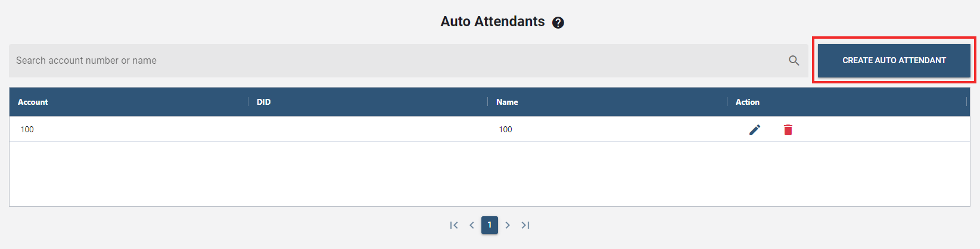The height and width of the screenshot is (249, 980).
Task: Open help for Auto Attendants title
Action: 558,23
